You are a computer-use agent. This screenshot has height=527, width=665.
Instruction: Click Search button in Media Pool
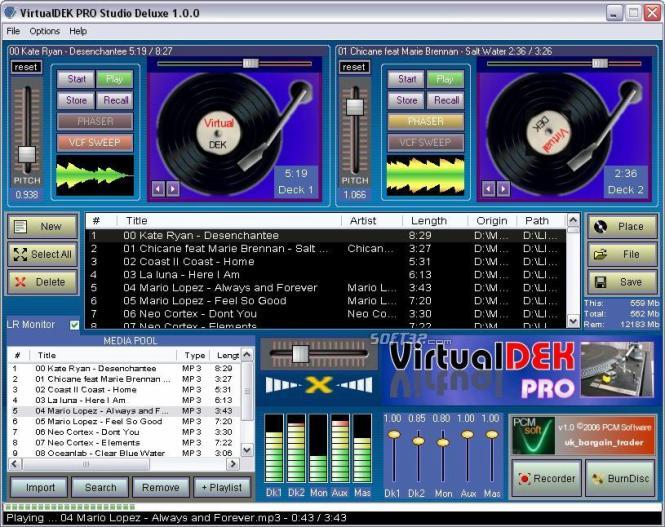100,488
